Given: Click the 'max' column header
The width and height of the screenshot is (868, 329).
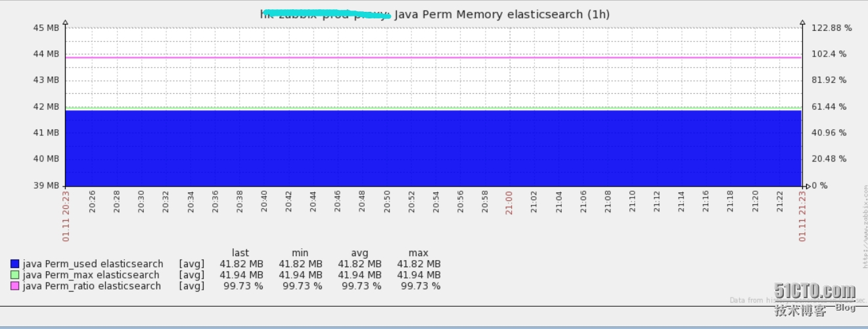Looking at the screenshot, I should tap(418, 253).
